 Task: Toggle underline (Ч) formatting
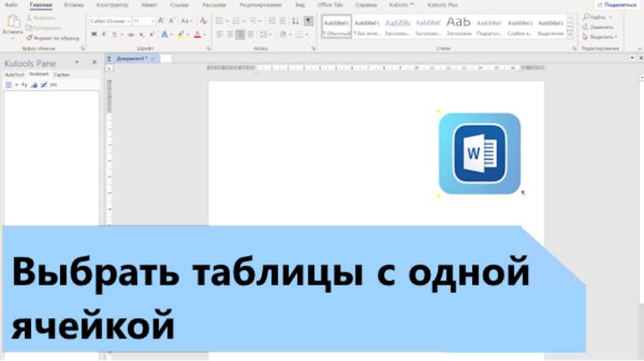coord(114,34)
